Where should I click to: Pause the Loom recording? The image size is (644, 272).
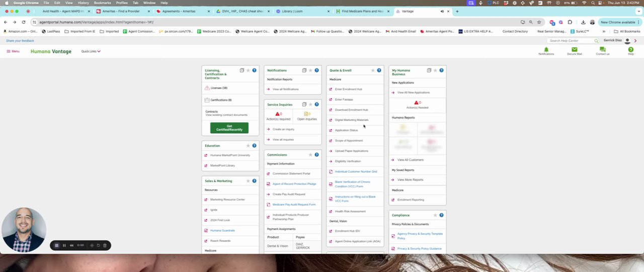pos(64,245)
